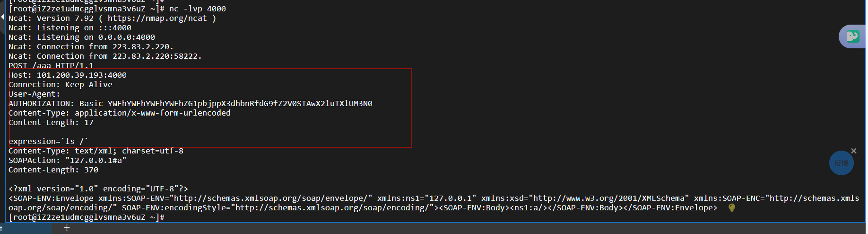This screenshot has height=234, width=868.
Task: Click the Connection from 223.83.2.220:58222 line
Action: [x=105, y=56]
